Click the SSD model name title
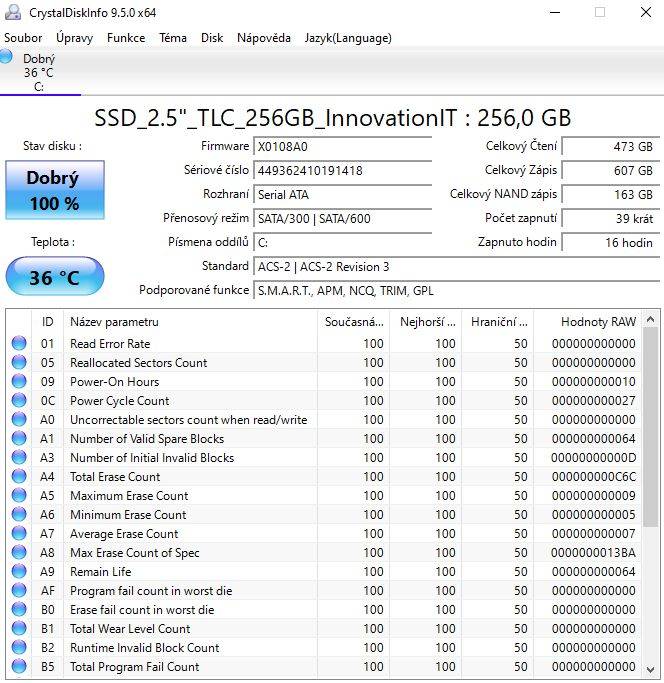 [x=332, y=118]
